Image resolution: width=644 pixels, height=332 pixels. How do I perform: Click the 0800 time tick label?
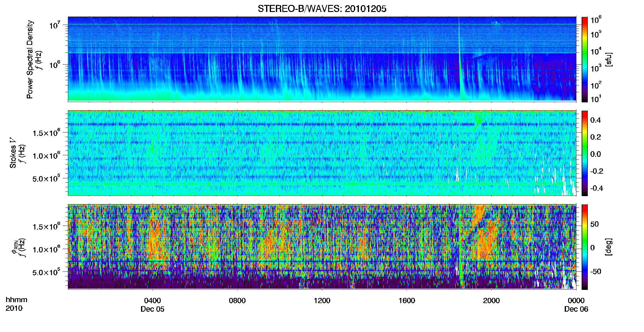[237, 301]
